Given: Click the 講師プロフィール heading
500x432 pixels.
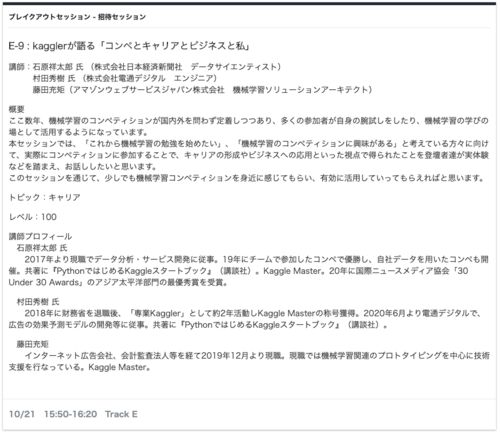Looking at the screenshot, I should coord(40,237).
